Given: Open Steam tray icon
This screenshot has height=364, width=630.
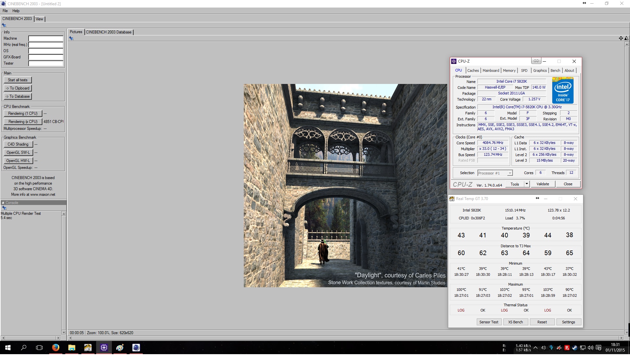Looking at the screenshot, I should pos(575,348).
